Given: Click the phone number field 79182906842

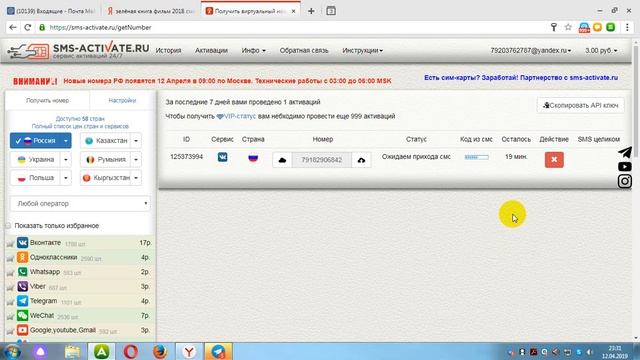Looking at the screenshot, I should tap(322, 160).
